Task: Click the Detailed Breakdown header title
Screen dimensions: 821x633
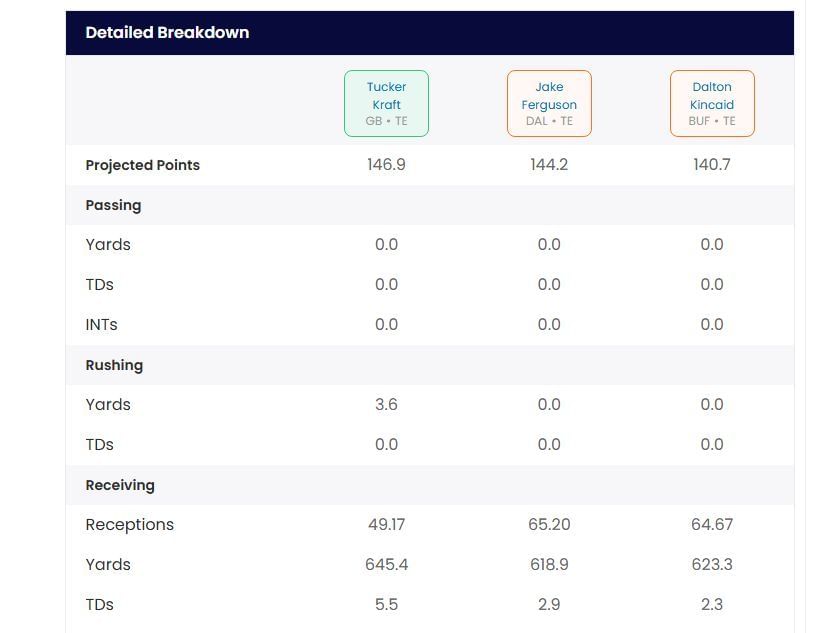Action: click(167, 32)
